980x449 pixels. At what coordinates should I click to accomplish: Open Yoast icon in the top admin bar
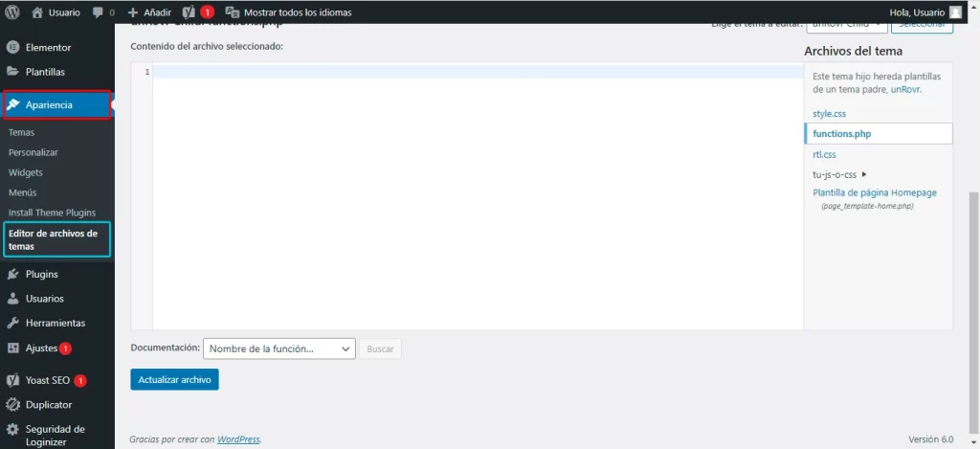point(189,11)
